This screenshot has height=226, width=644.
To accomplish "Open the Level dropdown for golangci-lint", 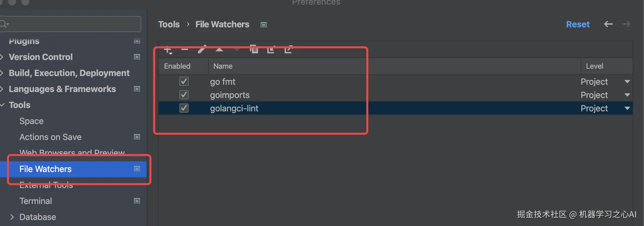I will [627, 108].
